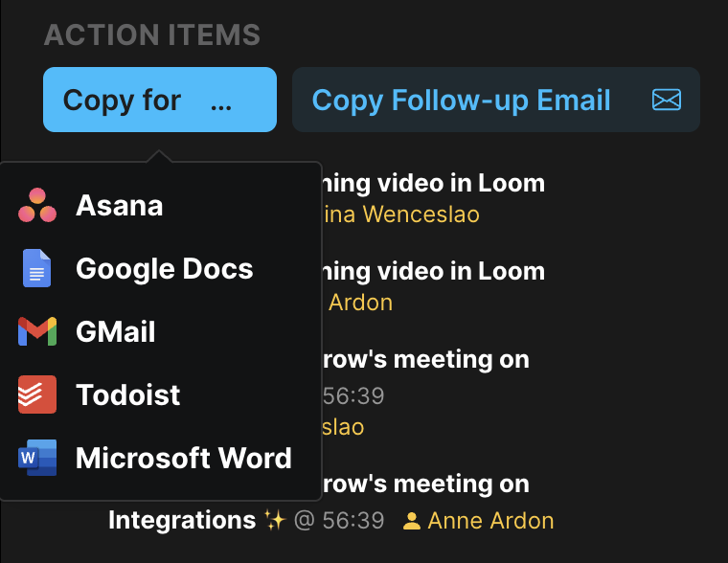
Task: Select Asana from the copy menu
Action: (x=161, y=205)
